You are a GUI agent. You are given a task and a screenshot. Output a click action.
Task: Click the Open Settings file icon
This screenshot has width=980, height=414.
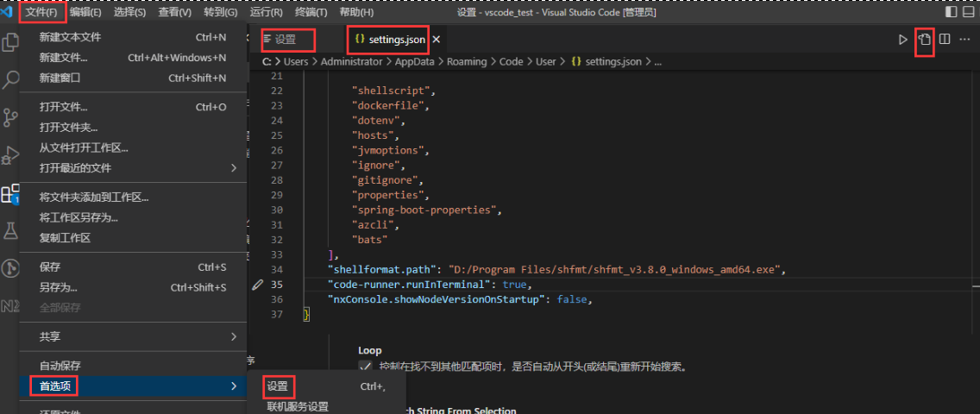925,40
